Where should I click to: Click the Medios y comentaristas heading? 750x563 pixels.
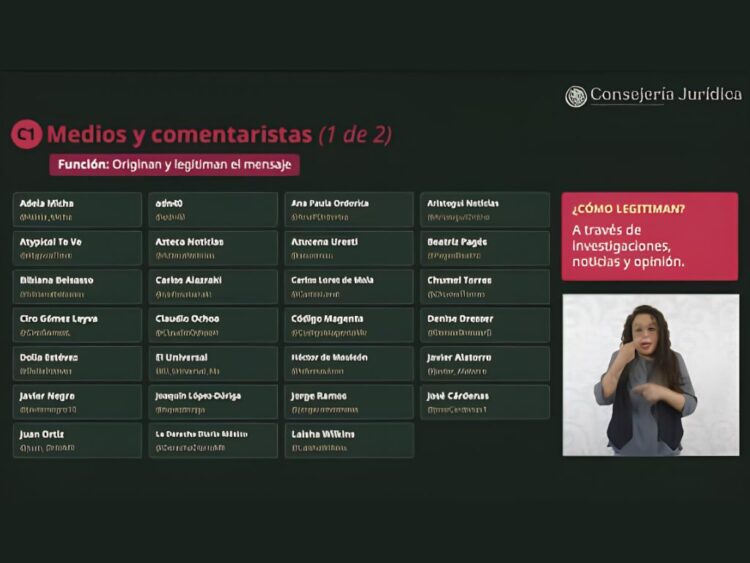[x=179, y=134]
